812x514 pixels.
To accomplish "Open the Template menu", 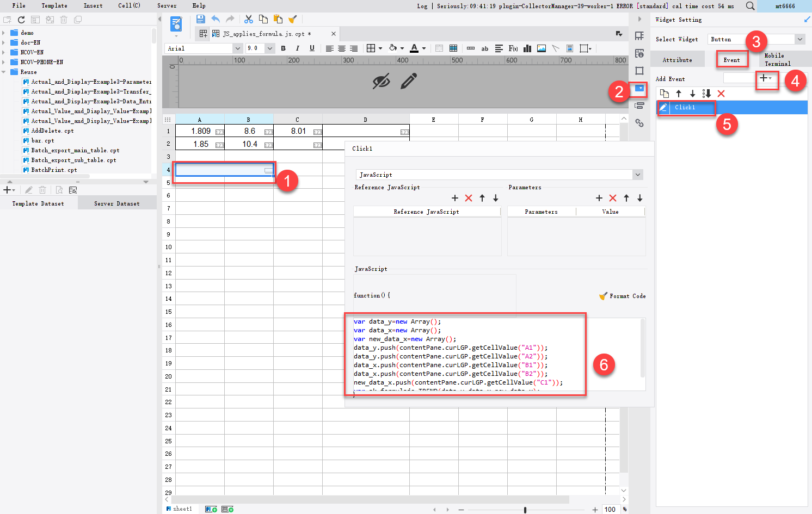I will (54, 6).
